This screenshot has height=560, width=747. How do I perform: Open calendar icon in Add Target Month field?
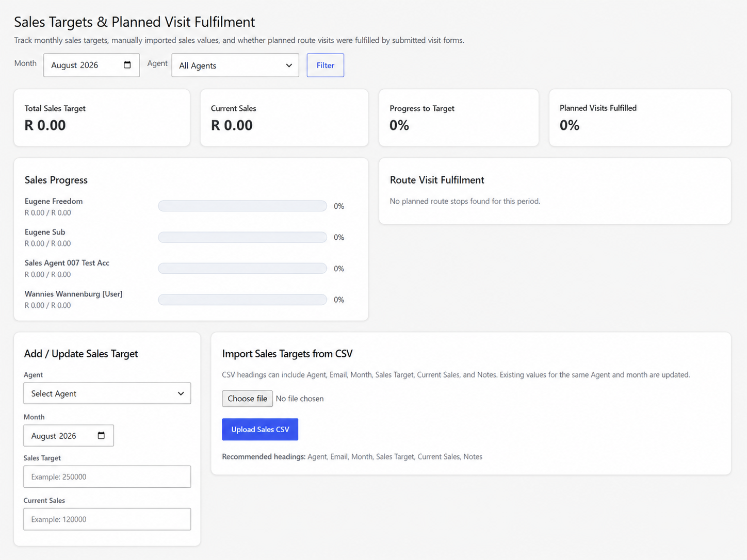click(x=101, y=436)
